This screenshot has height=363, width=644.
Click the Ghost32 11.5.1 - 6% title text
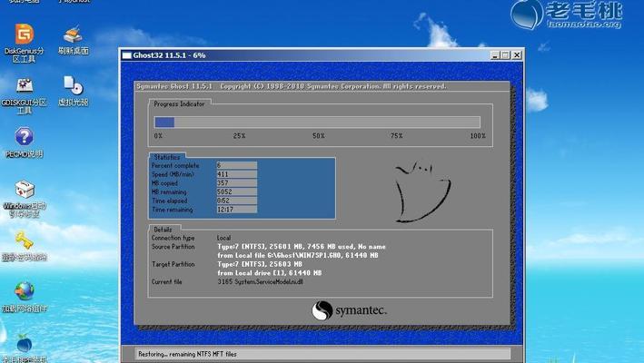169,55
